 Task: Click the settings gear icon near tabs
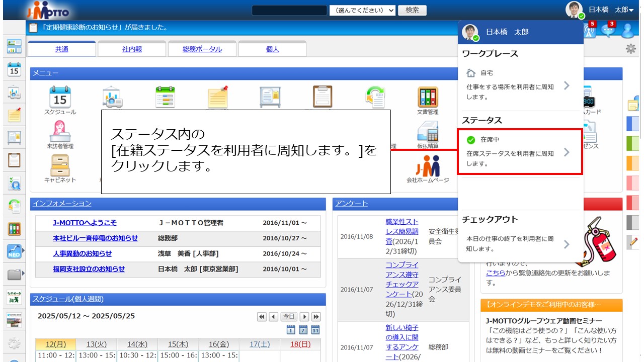(630, 49)
